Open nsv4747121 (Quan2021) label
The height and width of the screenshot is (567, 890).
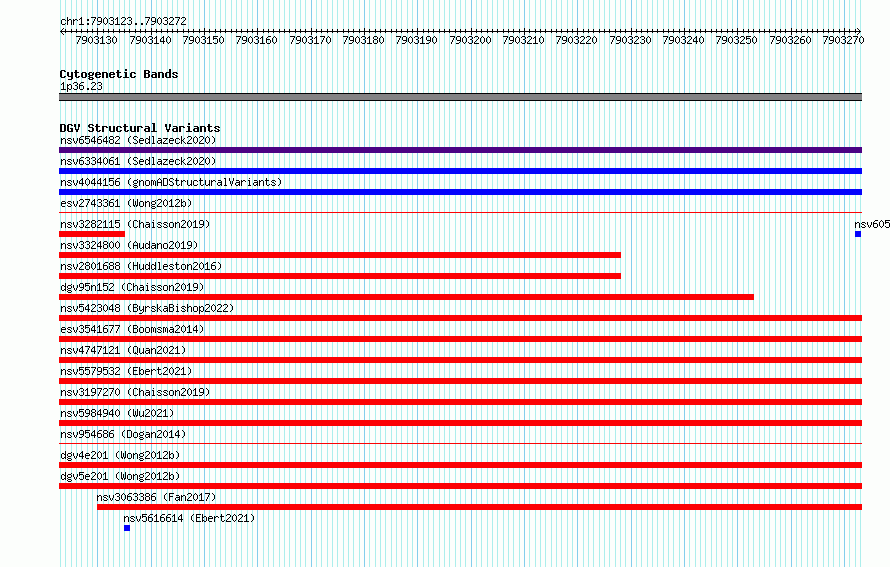[x=123, y=350]
